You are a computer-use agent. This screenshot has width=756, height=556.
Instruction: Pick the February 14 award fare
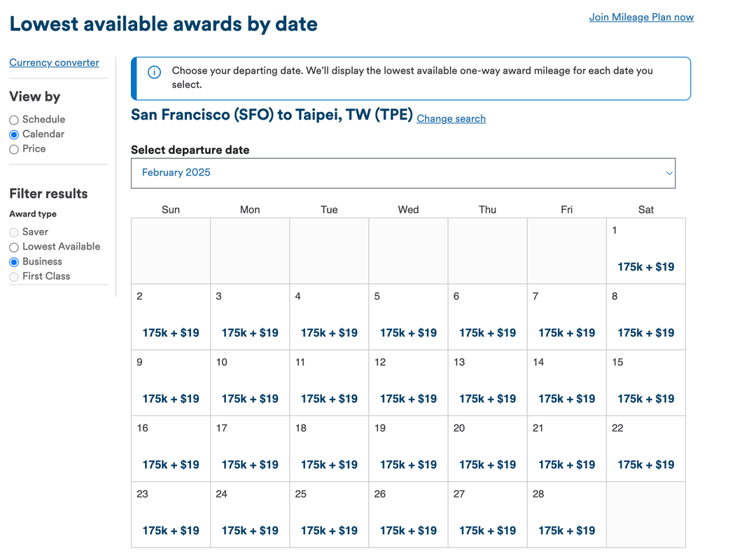tap(566, 399)
